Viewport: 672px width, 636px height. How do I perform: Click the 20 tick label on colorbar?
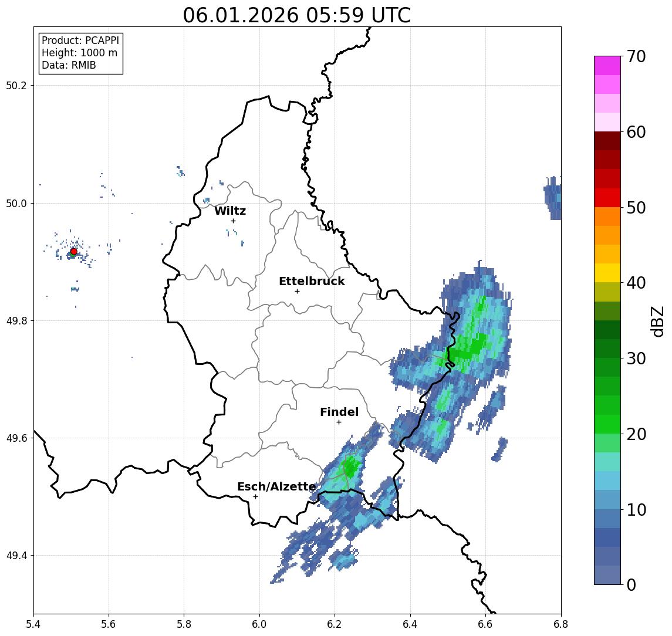pyautogui.click(x=636, y=434)
